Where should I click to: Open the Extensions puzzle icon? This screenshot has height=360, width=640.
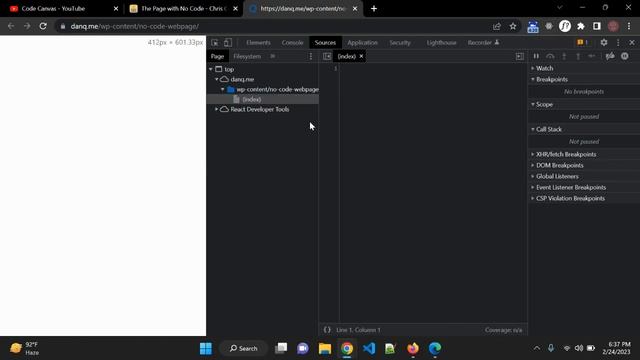(x=581, y=26)
